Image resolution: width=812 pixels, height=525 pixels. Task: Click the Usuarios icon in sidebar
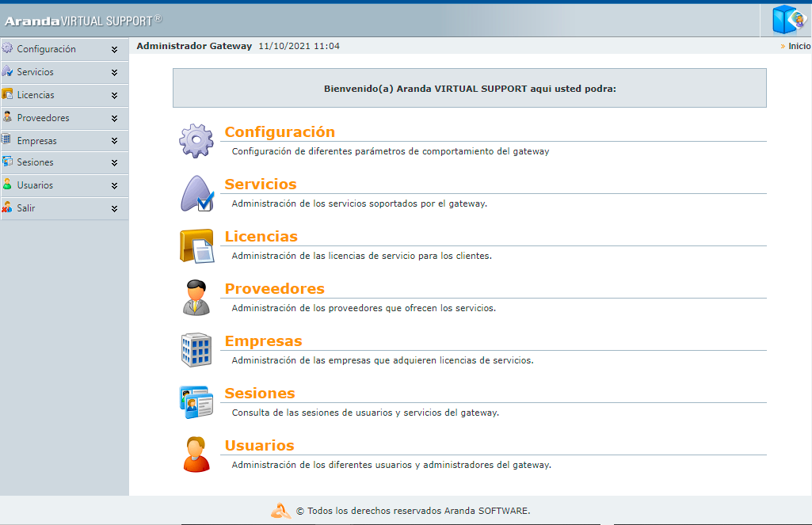click(x=7, y=185)
